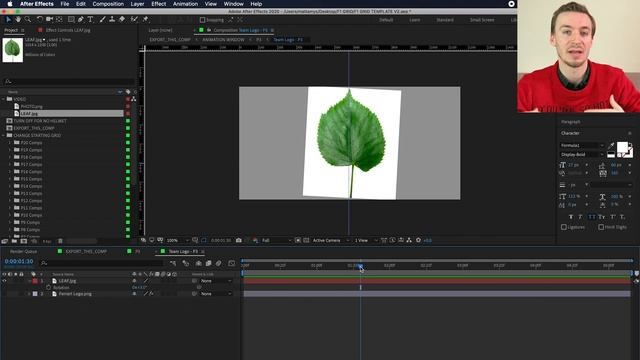
Task: Open the Graph Editor icon
Action: coord(231,263)
